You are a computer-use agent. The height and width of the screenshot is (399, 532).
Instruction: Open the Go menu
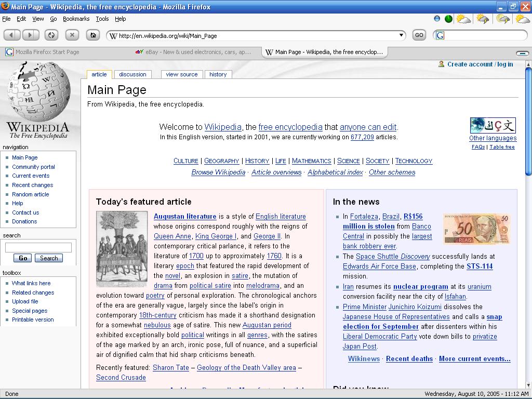[54, 19]
